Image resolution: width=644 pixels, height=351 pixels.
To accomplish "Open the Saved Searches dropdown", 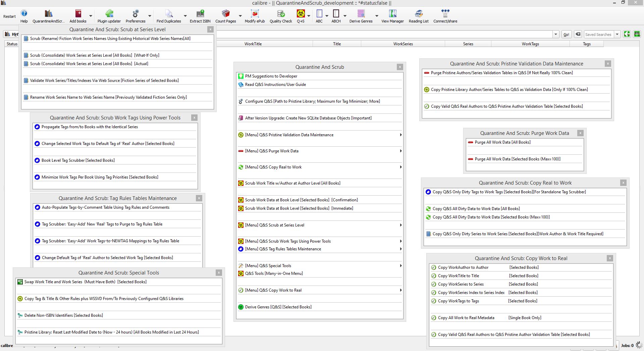I will coord(617,35).
